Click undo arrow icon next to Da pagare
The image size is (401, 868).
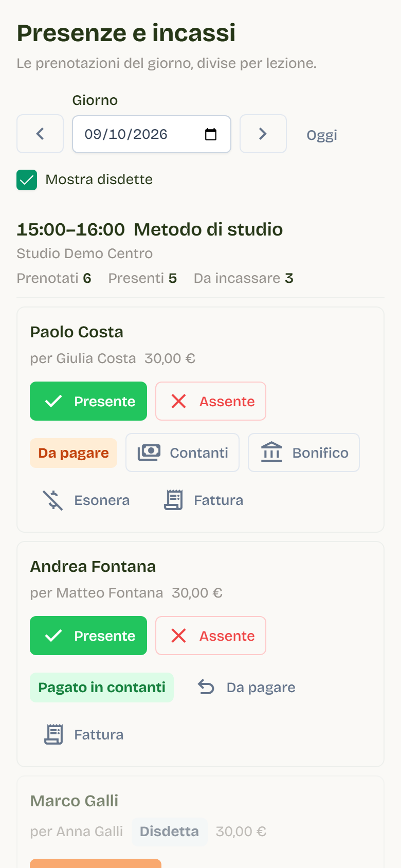tap(206, 687)
